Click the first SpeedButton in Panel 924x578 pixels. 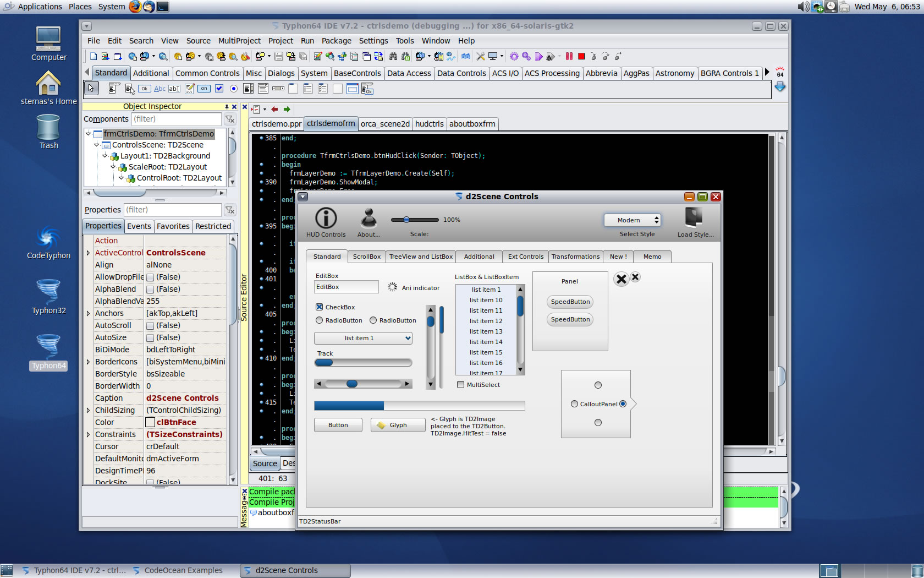[570, 302]
